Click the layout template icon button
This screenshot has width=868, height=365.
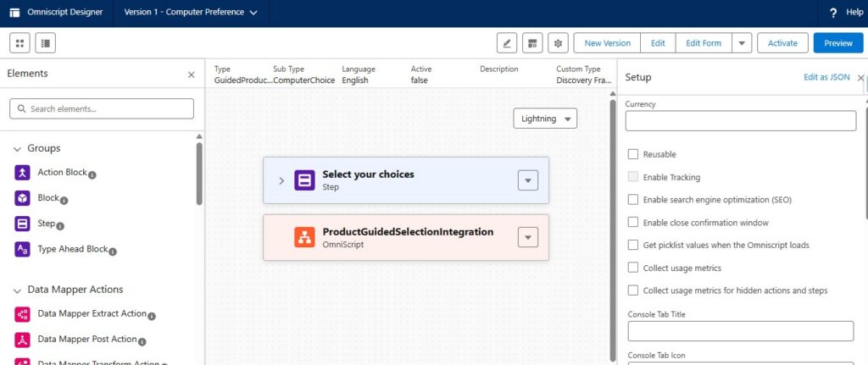click(x=531, y=43)
